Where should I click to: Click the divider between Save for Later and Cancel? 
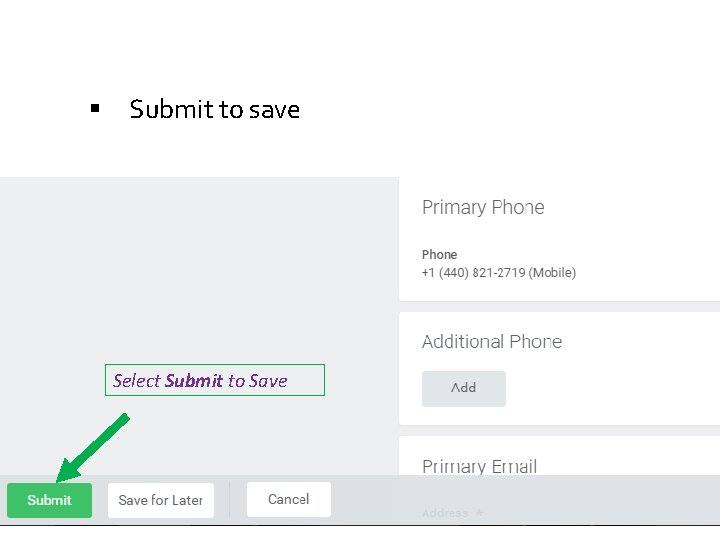coord(230,500)
